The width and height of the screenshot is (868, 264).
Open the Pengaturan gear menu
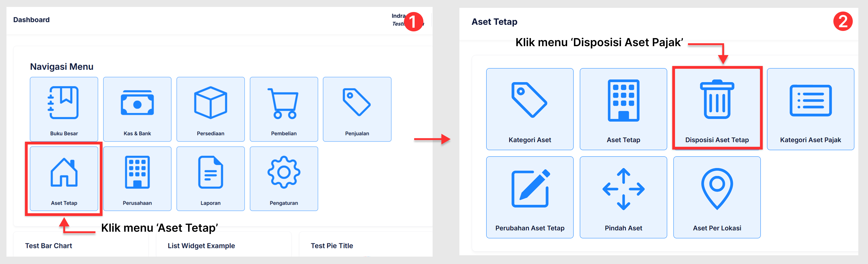pyautogui.click(x=284, y=178)
